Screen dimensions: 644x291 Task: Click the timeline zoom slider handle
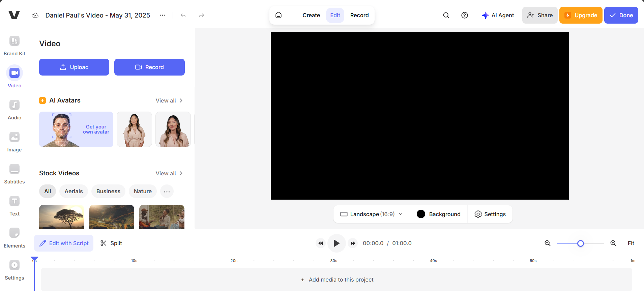580,243
